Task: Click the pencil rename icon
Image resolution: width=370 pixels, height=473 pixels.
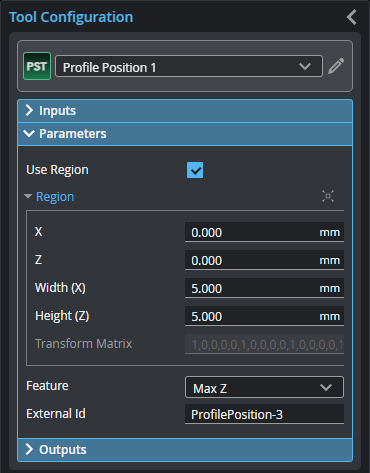Action: [336, 66]
